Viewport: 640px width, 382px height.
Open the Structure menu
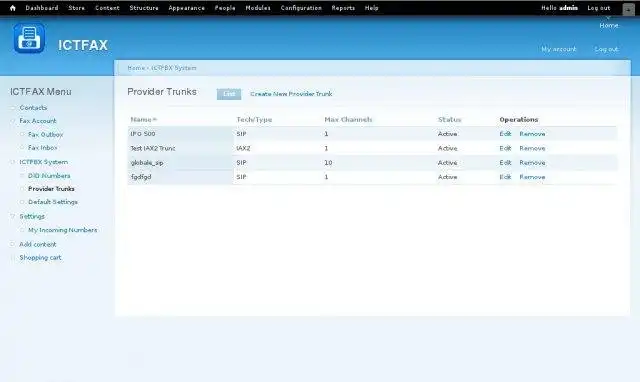[x=144, y=8]
